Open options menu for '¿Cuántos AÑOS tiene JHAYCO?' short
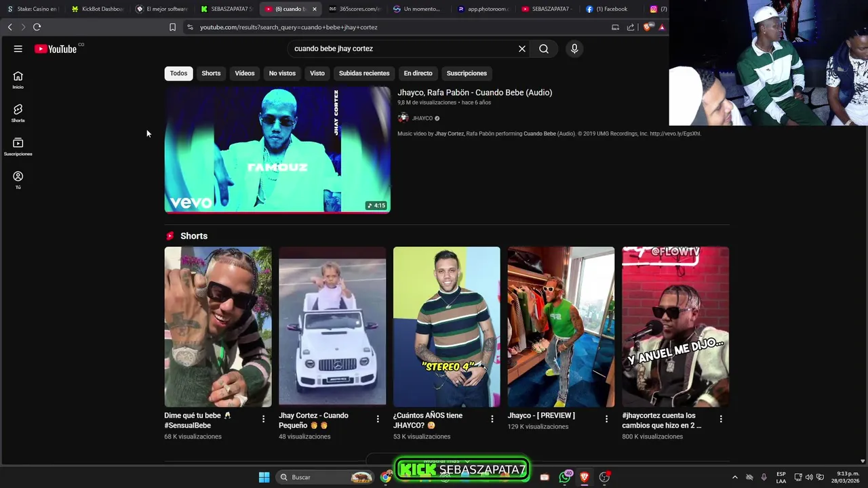Viewport: 868px width, 488px height. (492, 419)
